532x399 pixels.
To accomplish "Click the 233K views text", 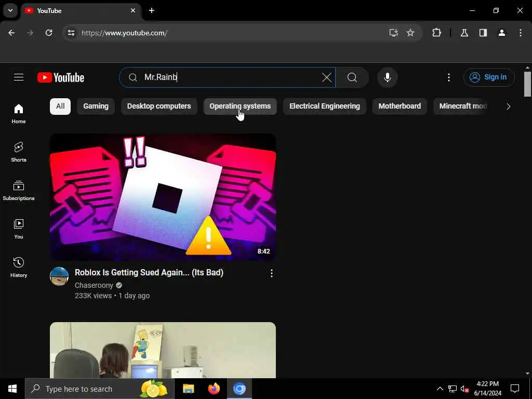I will 93,296.
